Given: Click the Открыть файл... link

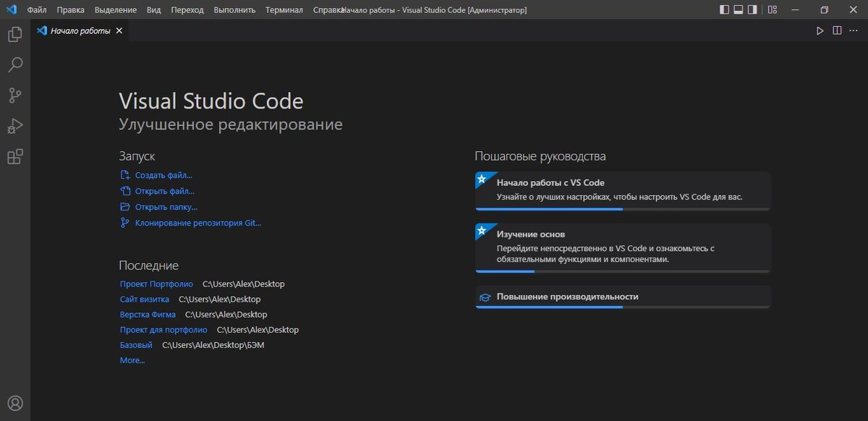Looking at the screenshot, I should pyautogui.click(x=165, y=191).
